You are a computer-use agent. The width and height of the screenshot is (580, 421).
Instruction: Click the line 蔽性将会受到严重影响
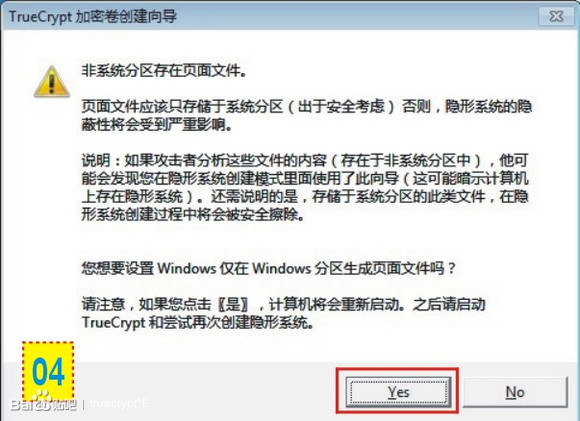pos(157,125)
